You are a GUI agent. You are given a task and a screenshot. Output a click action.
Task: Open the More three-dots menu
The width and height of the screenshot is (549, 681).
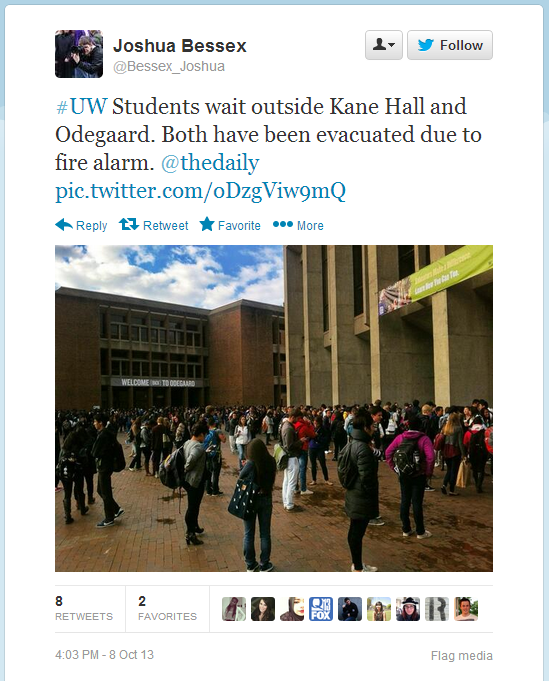282,224
